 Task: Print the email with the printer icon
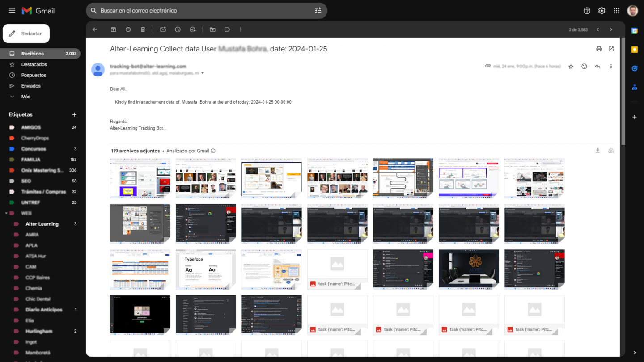599,49
